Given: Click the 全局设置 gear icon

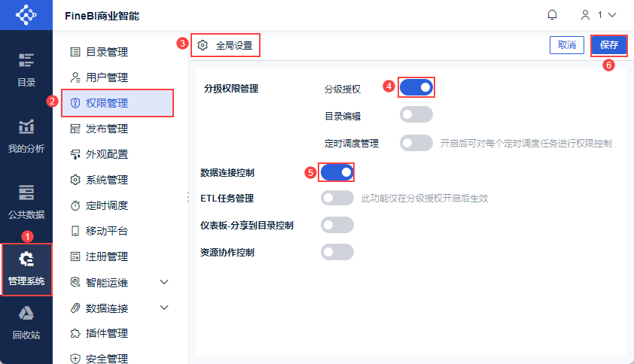Looking at the screenshot, I should coord(202,45).
